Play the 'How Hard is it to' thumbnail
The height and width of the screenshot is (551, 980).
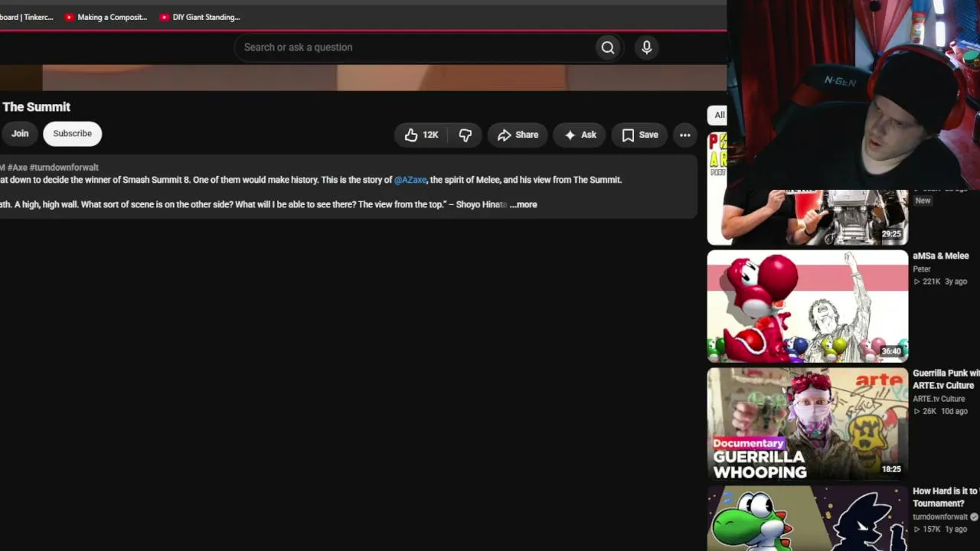tap(808, 518)
